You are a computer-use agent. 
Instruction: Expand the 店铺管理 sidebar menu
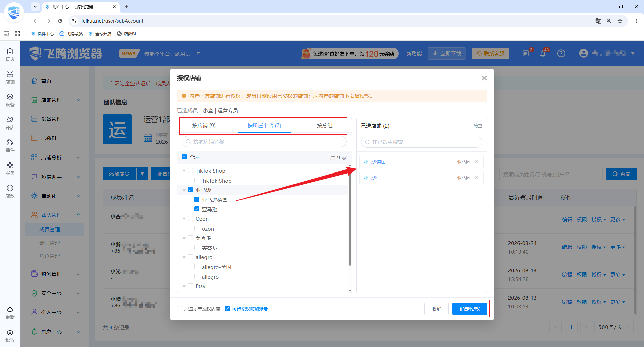56,100
